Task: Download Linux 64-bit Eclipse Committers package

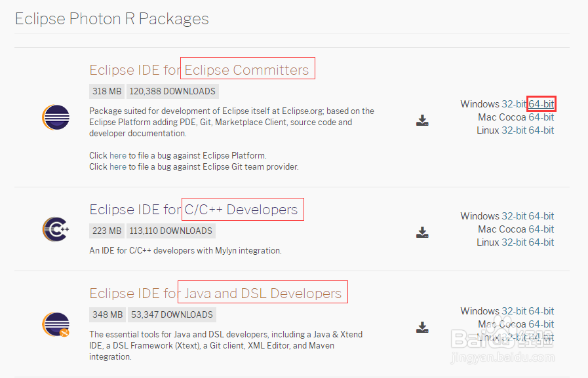Action: coord(541,130)
